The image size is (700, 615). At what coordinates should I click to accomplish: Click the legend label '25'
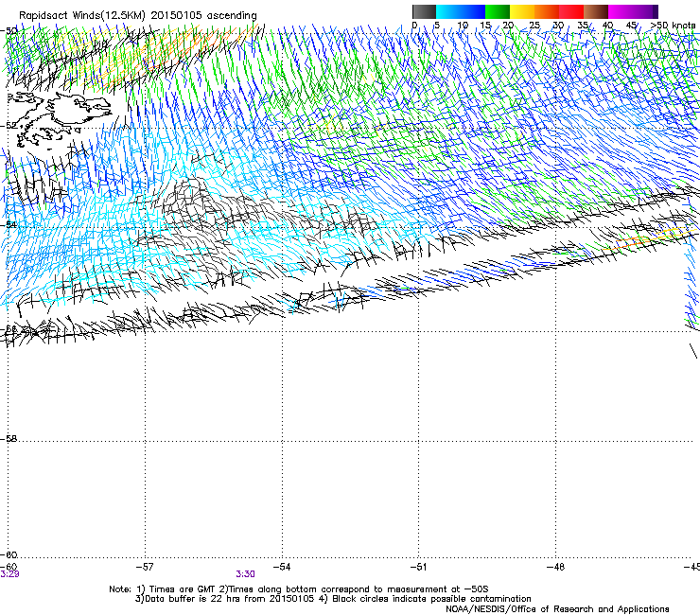click(x=534, y=25)
